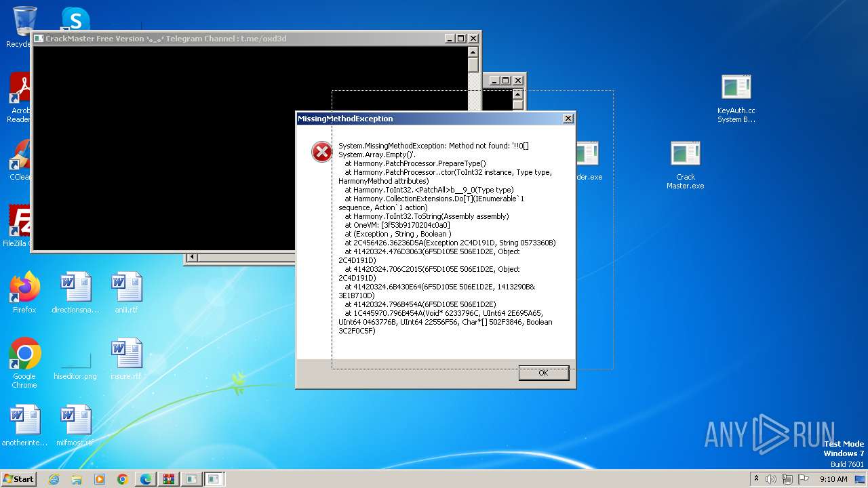Image resolution: width=868 pixels, height=488 pixels.
Task: Close the CrackMaster Free Version console window
Action: (473, 39)
